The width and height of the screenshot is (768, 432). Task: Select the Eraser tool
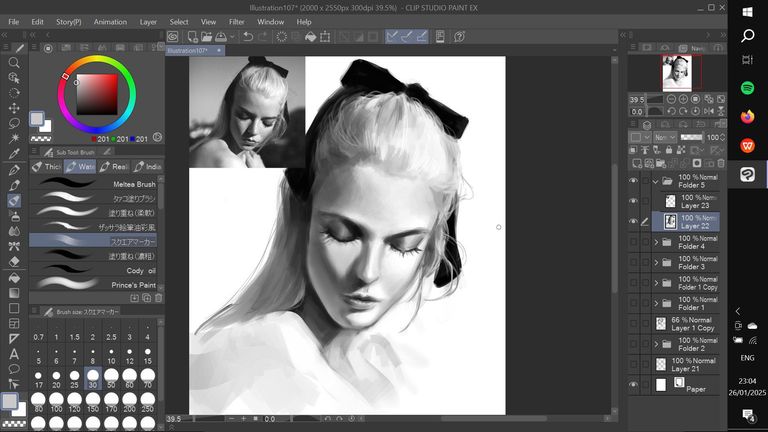(14, 261)
